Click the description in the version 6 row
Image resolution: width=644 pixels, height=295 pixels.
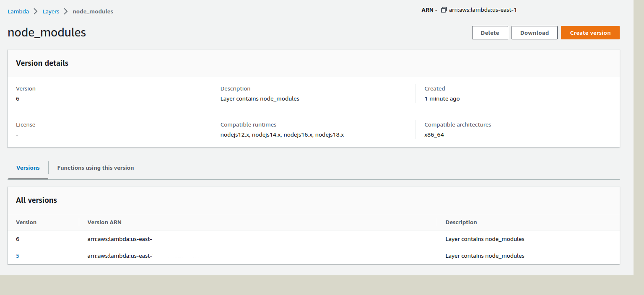(485, 239)
